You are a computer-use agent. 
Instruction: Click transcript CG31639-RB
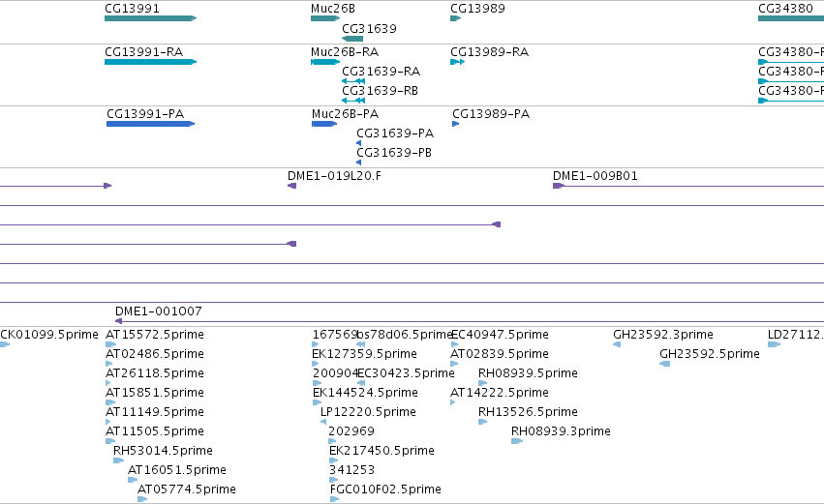coord(353,101)
